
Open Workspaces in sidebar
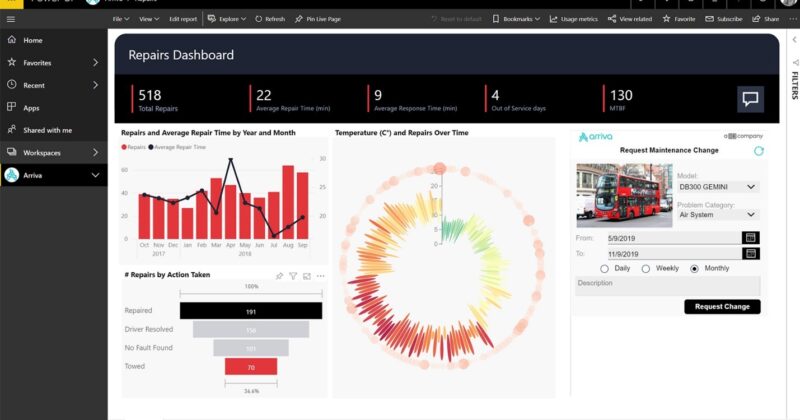42,153
